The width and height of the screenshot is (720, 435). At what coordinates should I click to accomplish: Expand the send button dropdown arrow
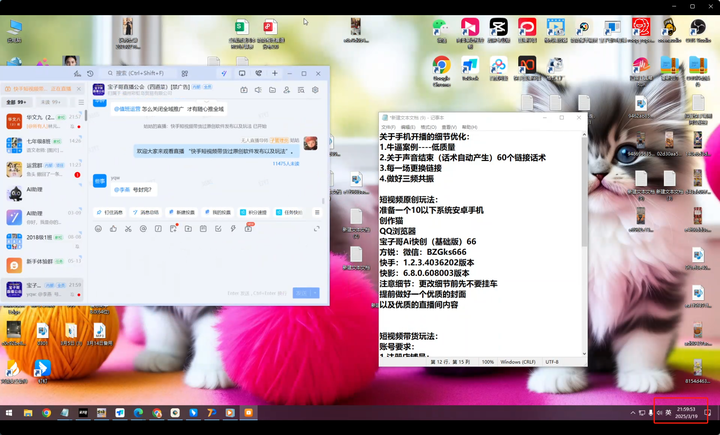317,293
